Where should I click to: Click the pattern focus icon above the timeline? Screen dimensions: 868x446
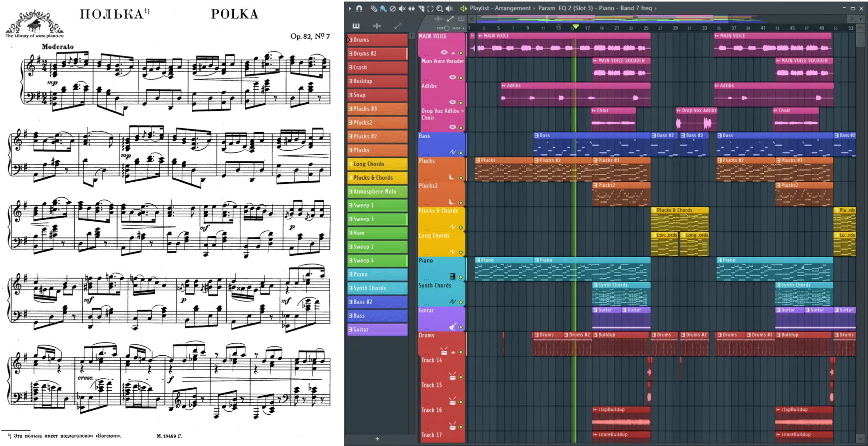(x=461, y=19)
